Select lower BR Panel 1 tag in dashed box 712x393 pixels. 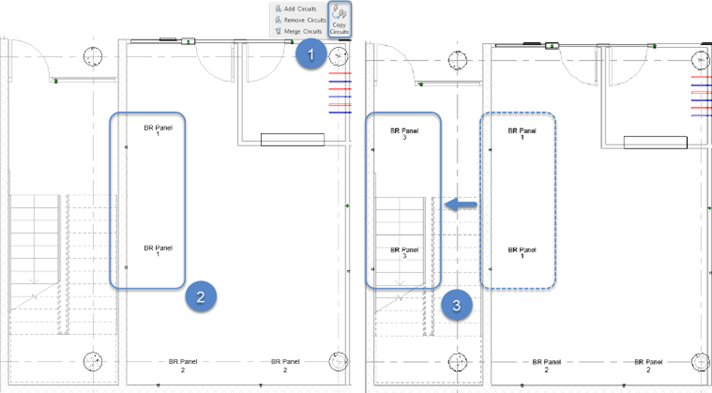tap(522, 253)
